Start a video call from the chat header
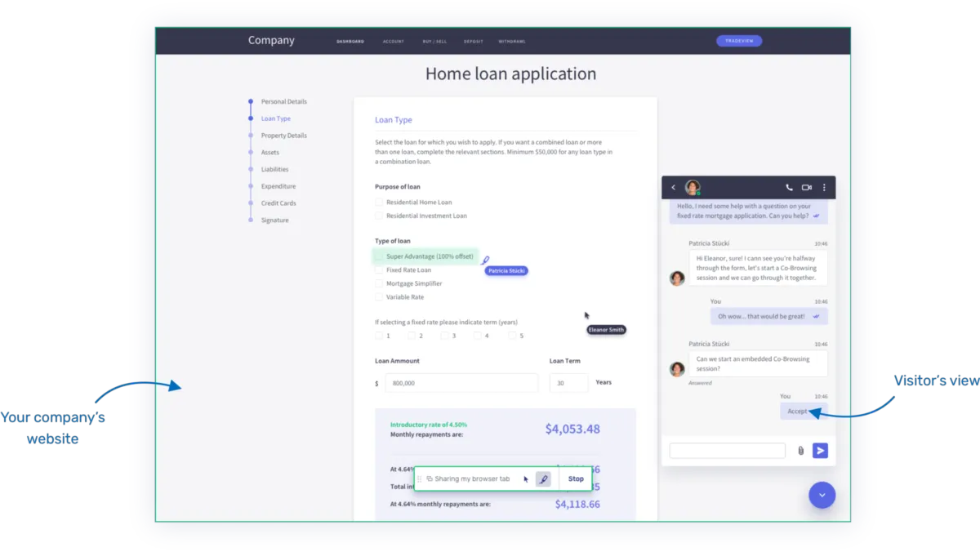This screenshot has height=552, width=980. point(806,187)
